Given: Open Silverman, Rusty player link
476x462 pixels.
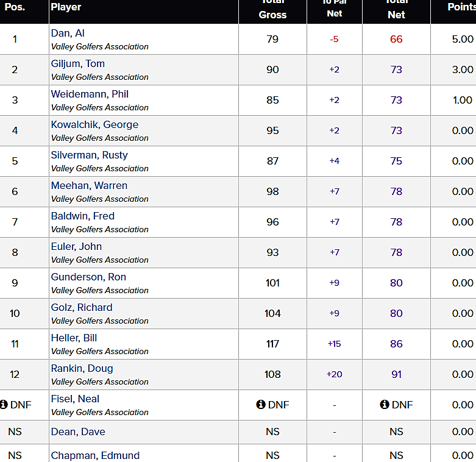Looking at the screenshot, I should [x=89, y=155].
